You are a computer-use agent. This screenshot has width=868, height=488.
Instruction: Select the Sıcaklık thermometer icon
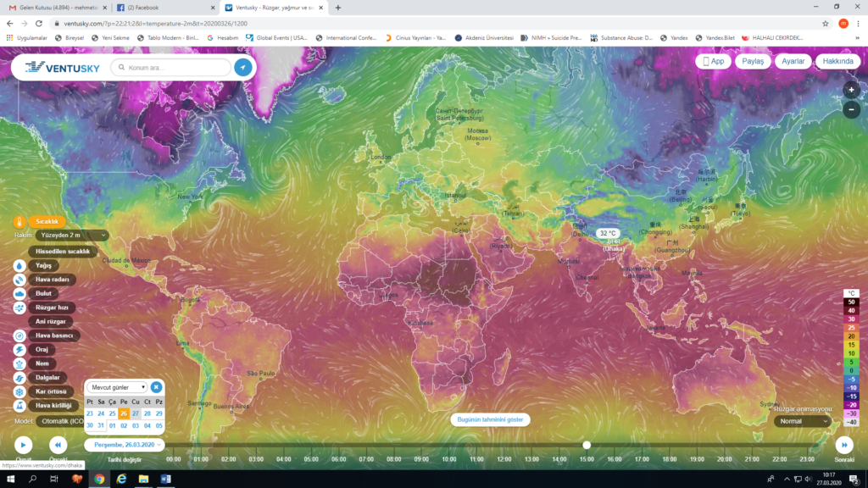(x=19, y=222)
